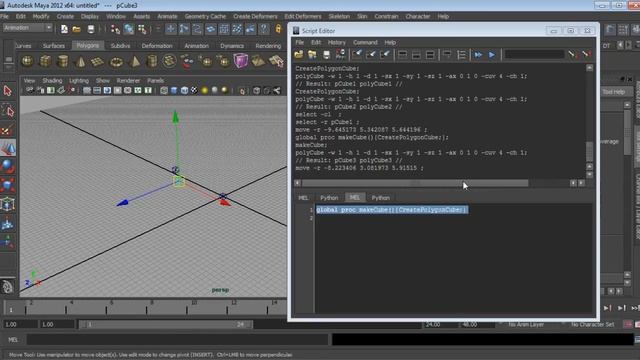Create a polygon cube from the shelf

45,62
